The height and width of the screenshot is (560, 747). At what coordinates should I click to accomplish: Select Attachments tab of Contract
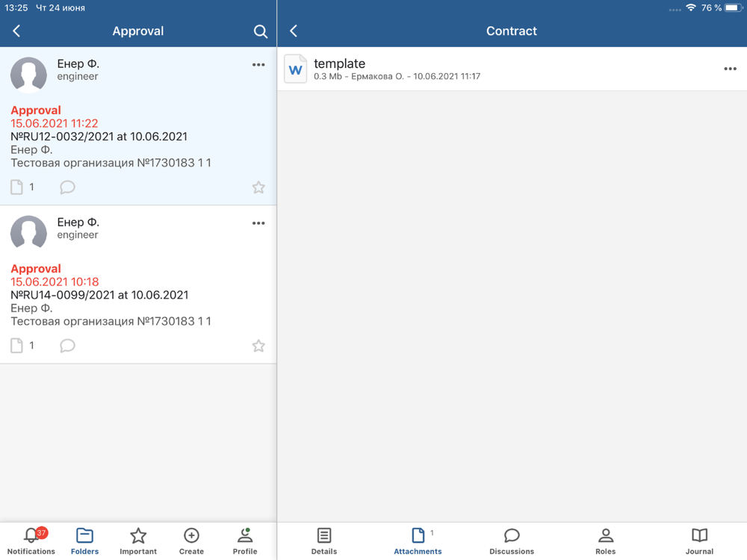click(418, 541)
